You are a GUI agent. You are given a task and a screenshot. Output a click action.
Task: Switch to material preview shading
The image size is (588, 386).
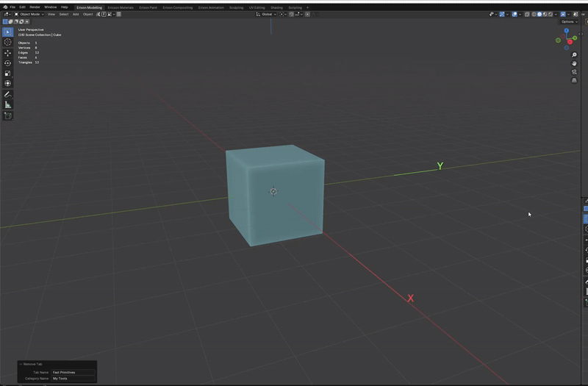click(545, 14)
